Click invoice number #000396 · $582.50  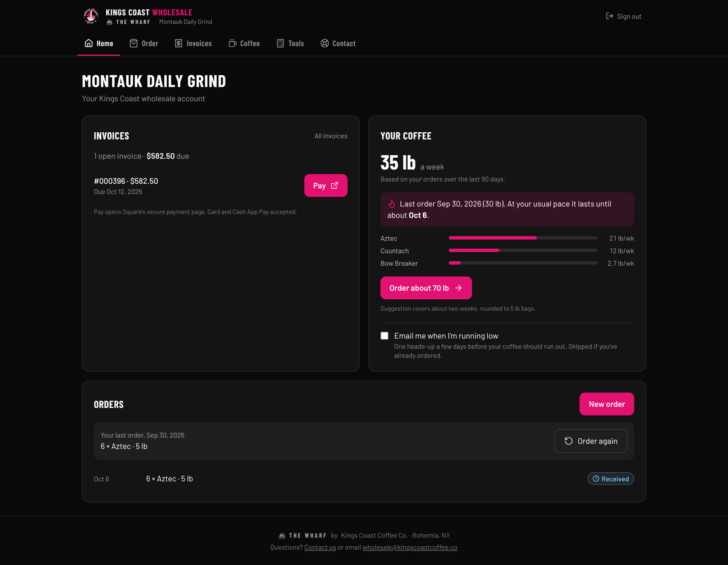(126, 181)
